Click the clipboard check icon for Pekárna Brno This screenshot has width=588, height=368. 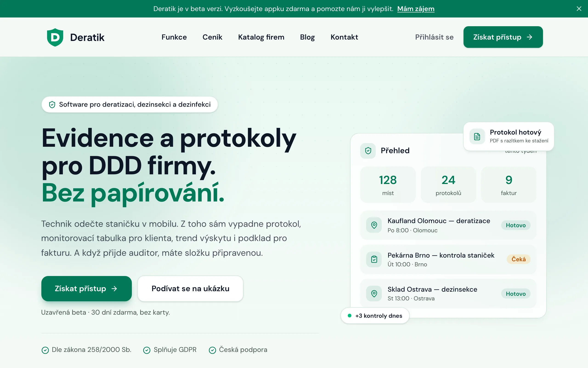(x=374, y=259)
